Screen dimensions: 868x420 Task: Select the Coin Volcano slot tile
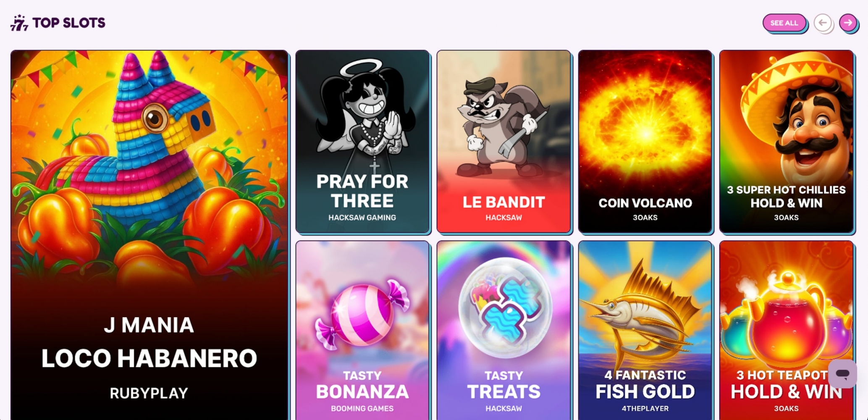(645, 141)
